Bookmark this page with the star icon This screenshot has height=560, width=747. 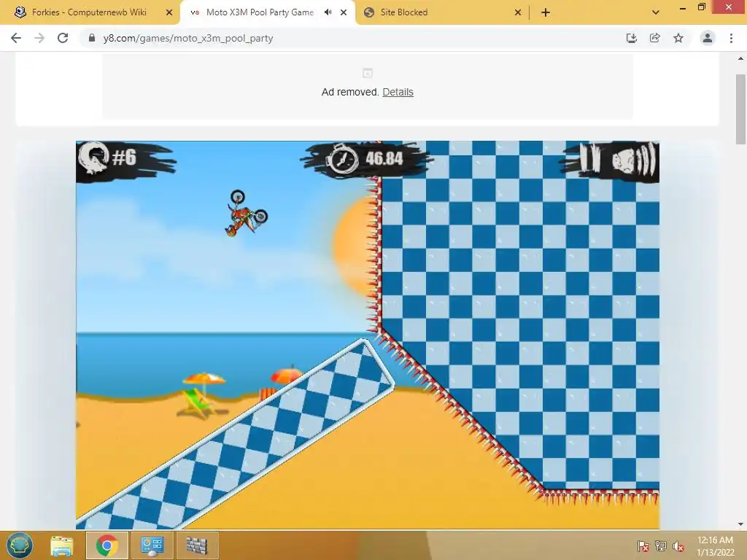point(678,38)
